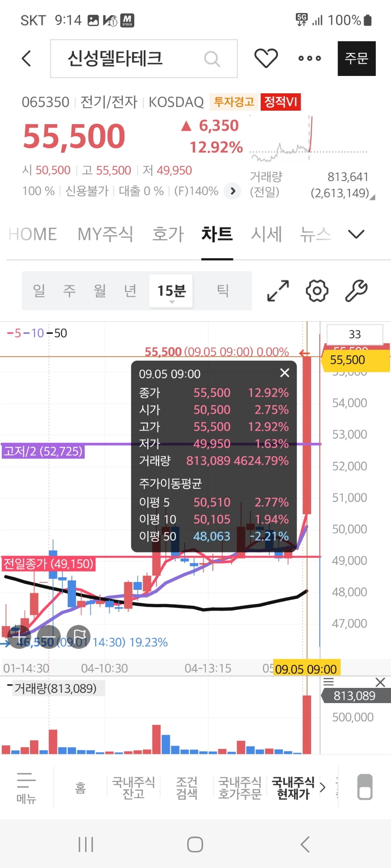The width and height of the screenshot is (391, 868).
Task: Tap the 813,089 volume value tag
Action: [355, 696]
